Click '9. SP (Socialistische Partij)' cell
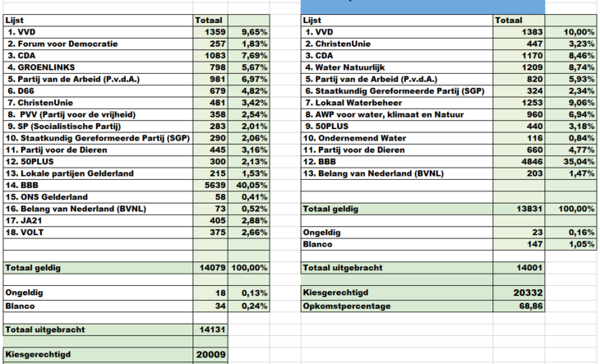The image size is (600, 364). [x=98, y=127]
